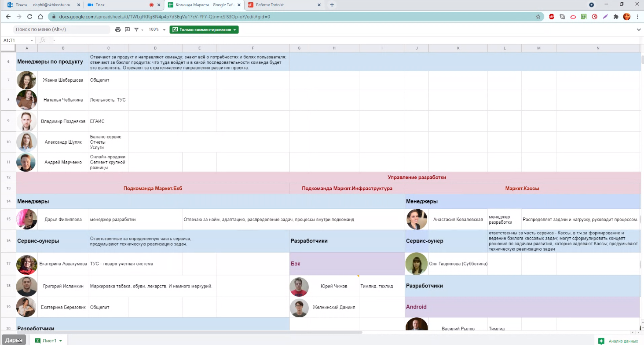Select column header K
Screen dimensions: 644x345
[x=458, y=47]
